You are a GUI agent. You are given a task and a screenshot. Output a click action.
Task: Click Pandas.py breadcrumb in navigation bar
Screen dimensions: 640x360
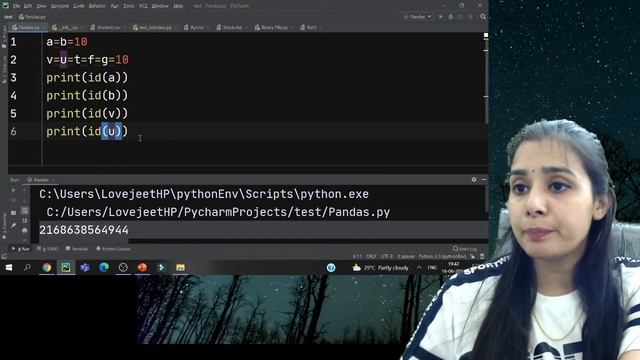click(32, 17)
